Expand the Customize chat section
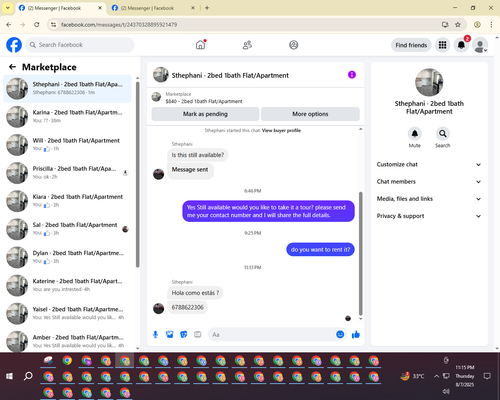500x400 pixels. point(429,164)
